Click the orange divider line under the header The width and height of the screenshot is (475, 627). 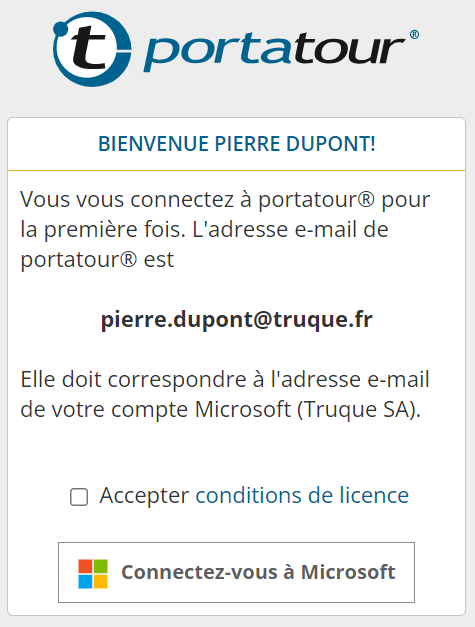click(x=236, y=171)
